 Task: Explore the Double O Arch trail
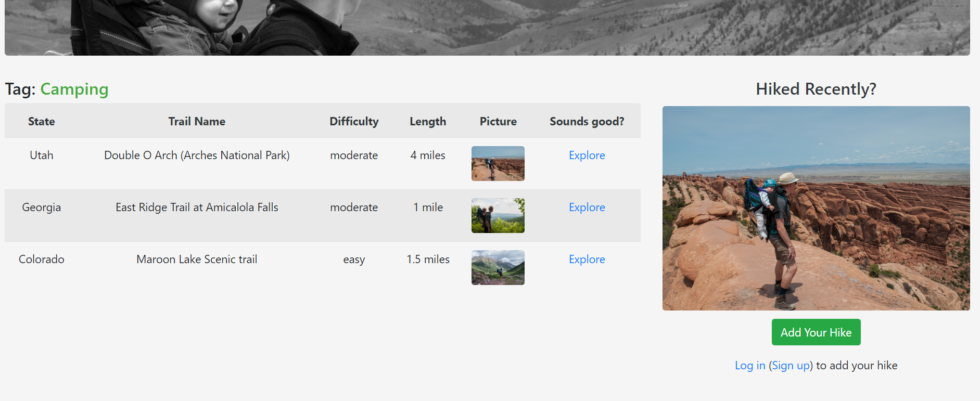pyautogui.click(x=587, y=155)
